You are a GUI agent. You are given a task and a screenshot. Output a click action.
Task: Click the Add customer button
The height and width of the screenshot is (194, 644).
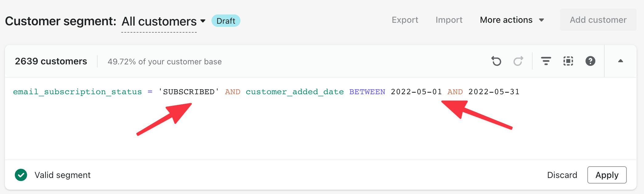click(x=598, y=20)
